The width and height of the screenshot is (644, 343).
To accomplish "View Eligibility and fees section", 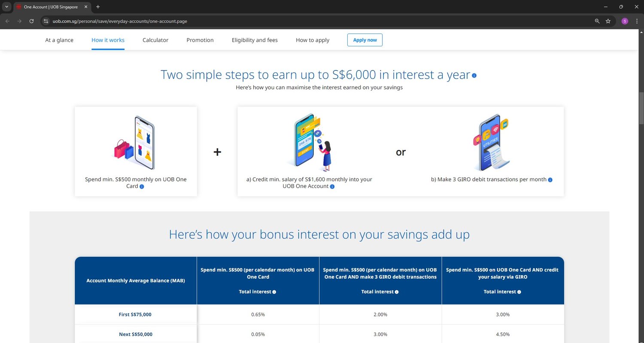I will [255, 40].
